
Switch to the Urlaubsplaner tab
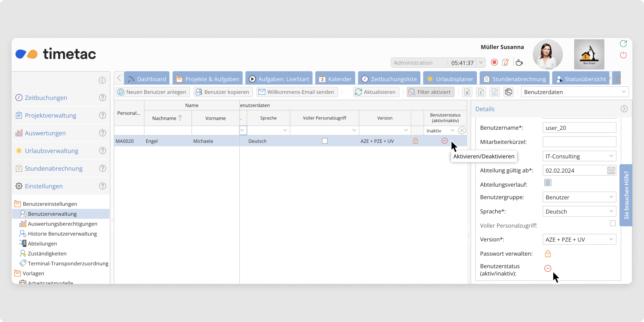pyautogui.click(x=450, y=79)
